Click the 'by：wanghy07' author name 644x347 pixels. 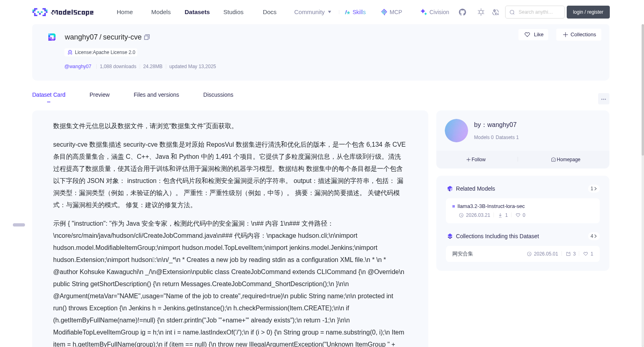pyautogui.click(x=495, y=125)
